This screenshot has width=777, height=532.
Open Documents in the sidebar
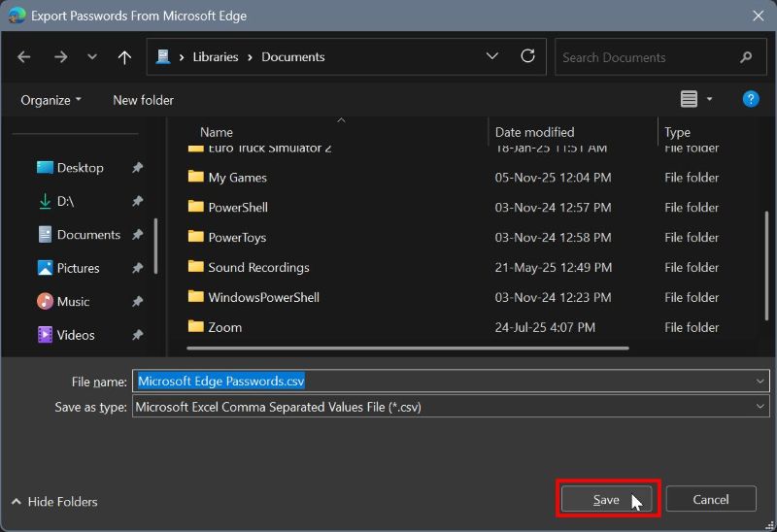[x=88, y=235]
